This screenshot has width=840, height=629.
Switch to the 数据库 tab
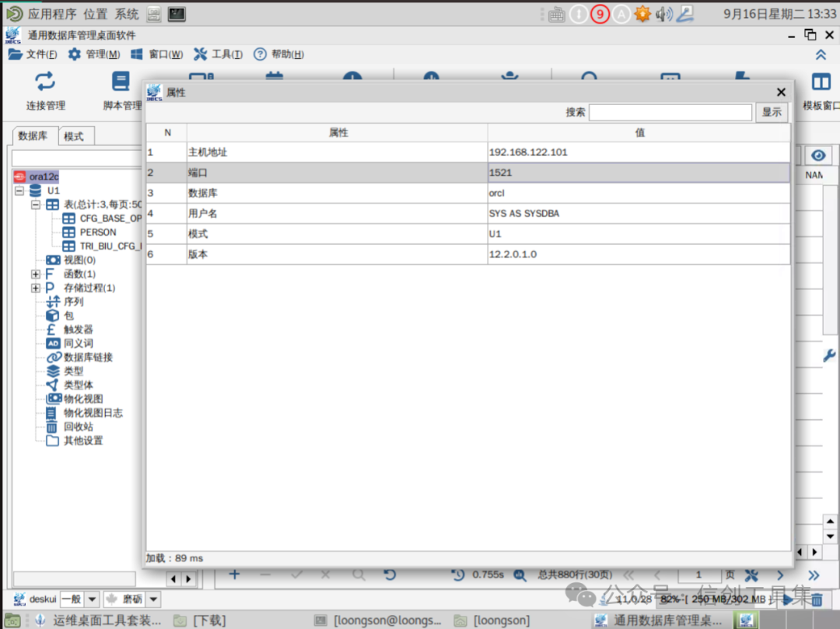(x=33, y=136)
